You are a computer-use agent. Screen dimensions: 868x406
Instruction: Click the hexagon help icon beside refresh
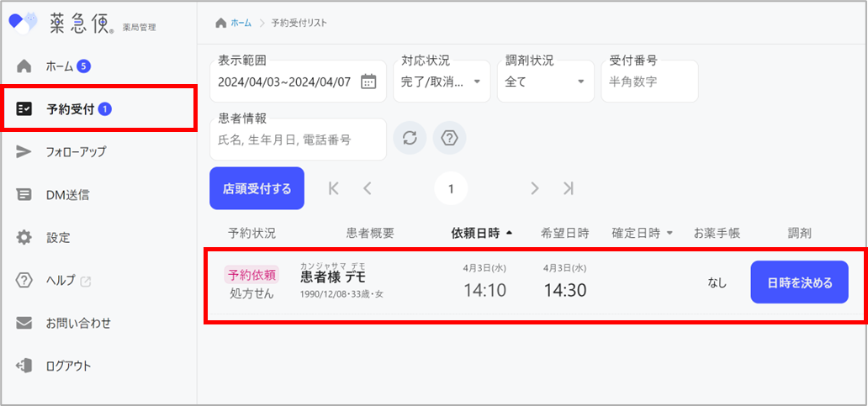pos(449,139)
